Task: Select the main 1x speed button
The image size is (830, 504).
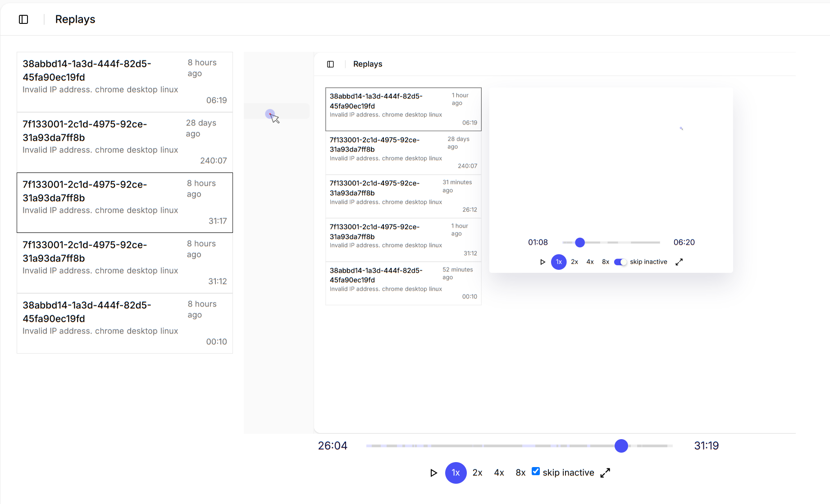Action: click(456, 473)
